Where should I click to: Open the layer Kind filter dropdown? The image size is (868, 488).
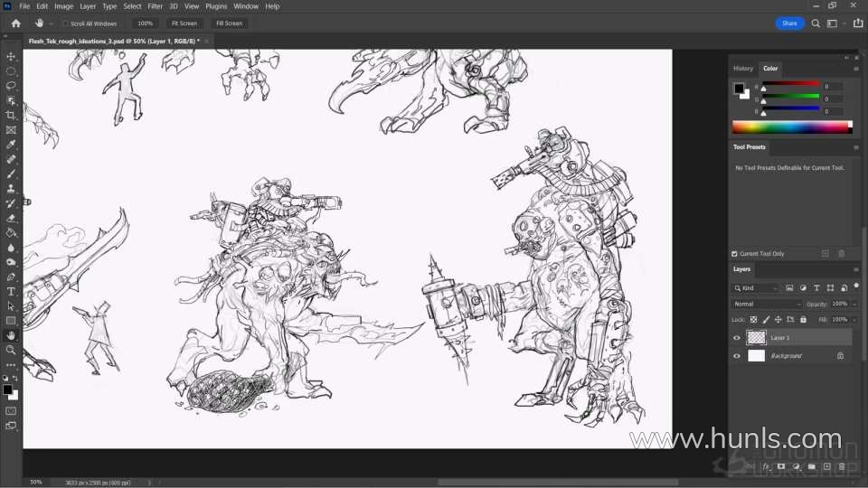pyautogui.click(x=756, y=288)
